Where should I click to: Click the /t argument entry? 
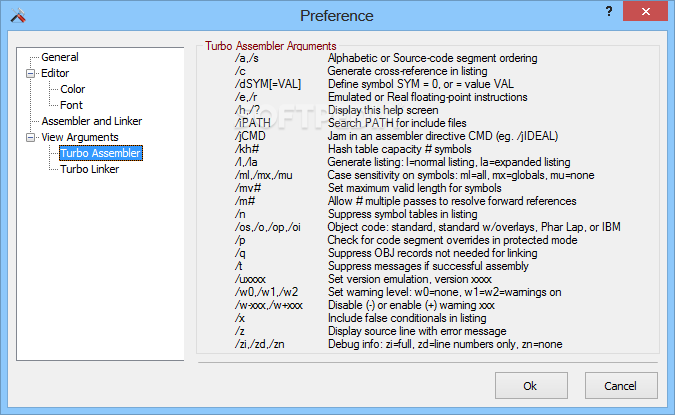coord(238,266)
